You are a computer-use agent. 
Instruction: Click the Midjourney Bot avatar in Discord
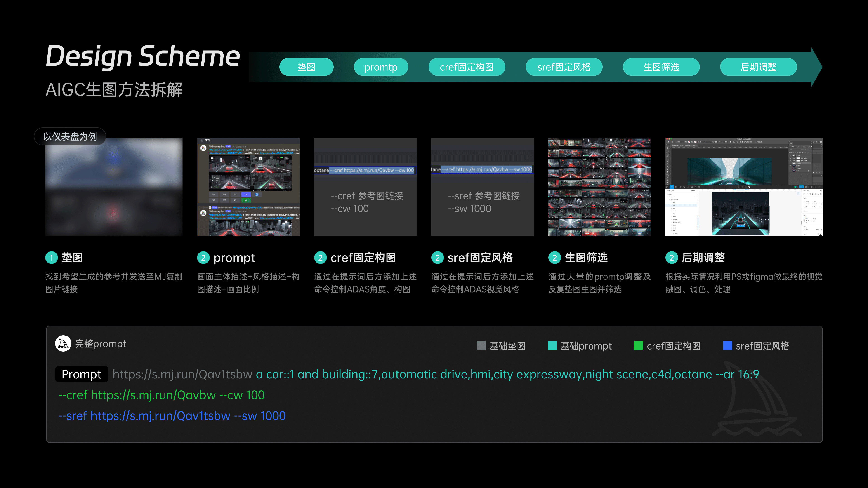point(203,148)
